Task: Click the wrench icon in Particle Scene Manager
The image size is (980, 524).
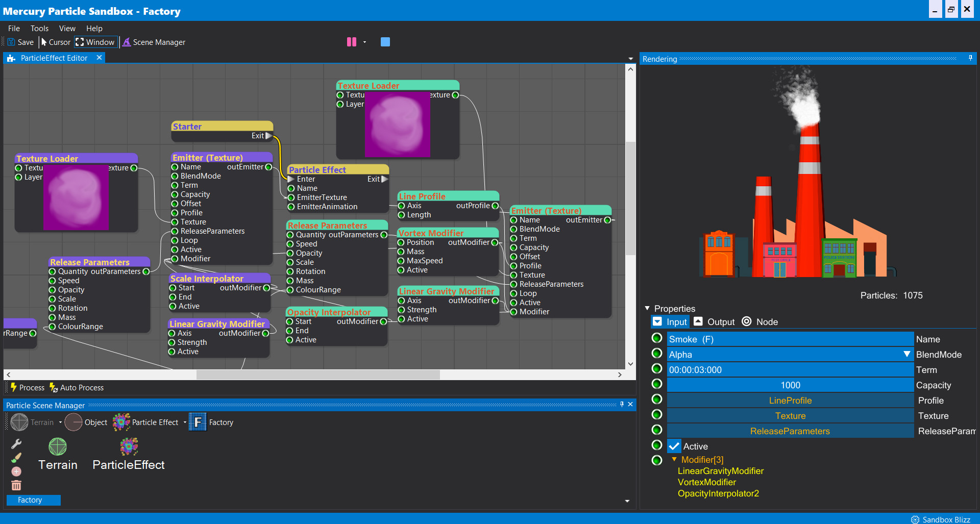Action: [16, 443]
